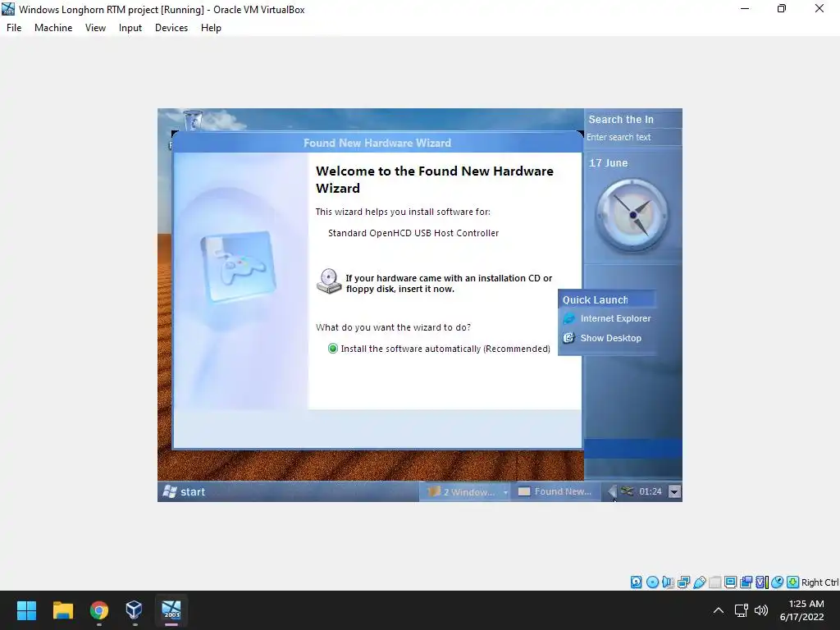Open the View menu

click(x=95, y=28)
